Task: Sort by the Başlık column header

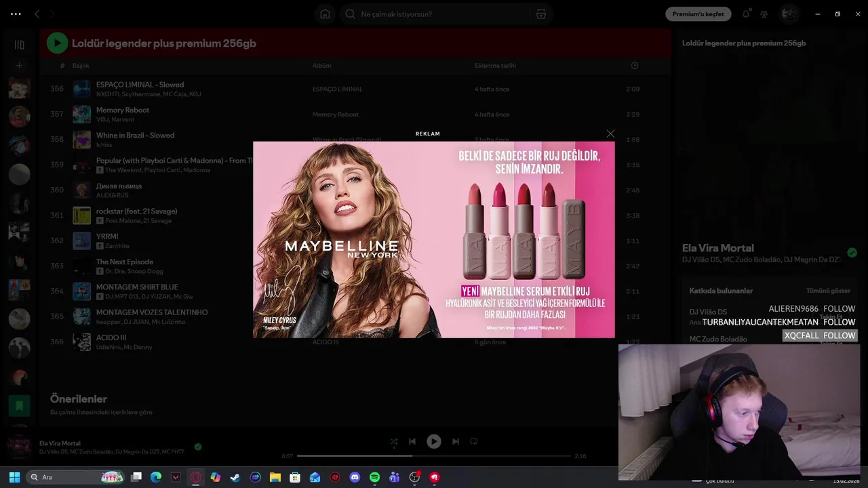Action: 81,66
